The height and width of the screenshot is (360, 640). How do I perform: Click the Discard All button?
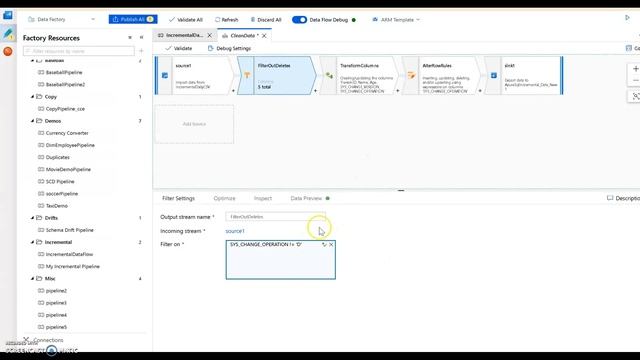pyautogui.click(x=266, y=20)
